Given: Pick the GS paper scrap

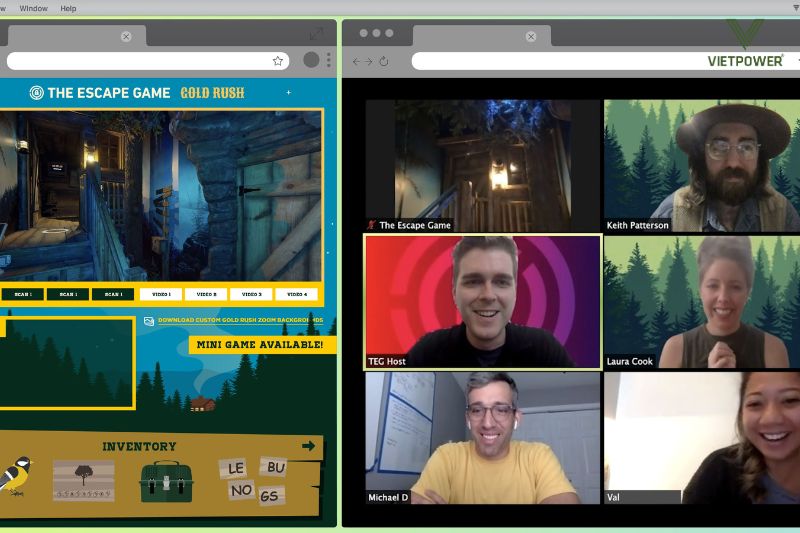Looking at the screenshot, I should tap(269, 495).
